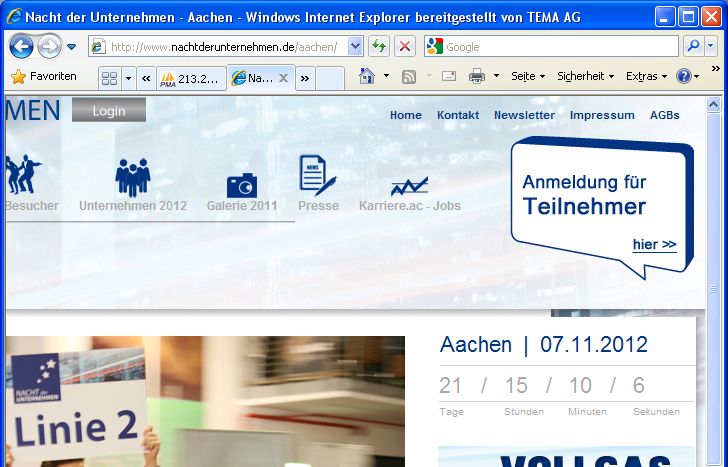Image resolution: width=728 pixels, height=467 pixels.
Task: Open Karriere.ac - Jobs chart icon
Action: click(x=409, y=185)
